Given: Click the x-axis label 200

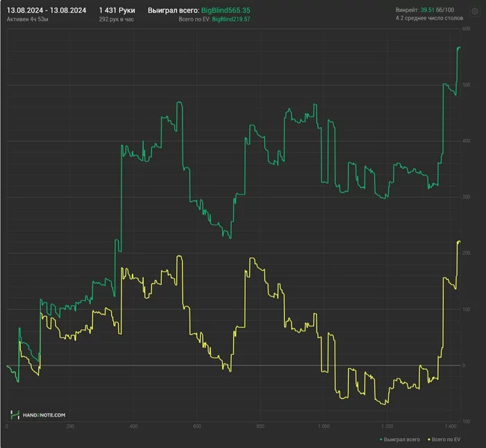Looking at the screenshot, I should point(70,426).
